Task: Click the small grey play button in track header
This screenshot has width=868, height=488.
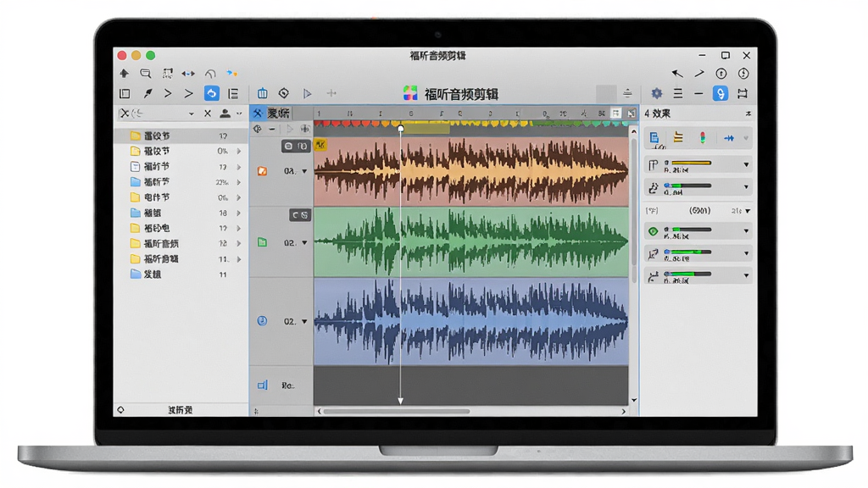Action: (290, 129)
